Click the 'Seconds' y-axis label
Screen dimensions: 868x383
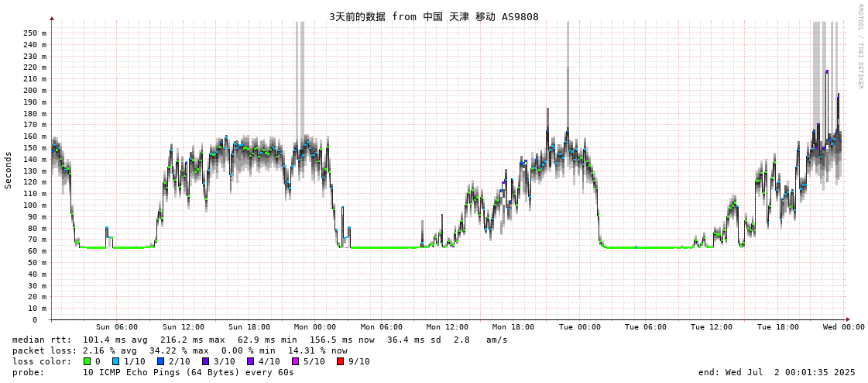(9, 170)
